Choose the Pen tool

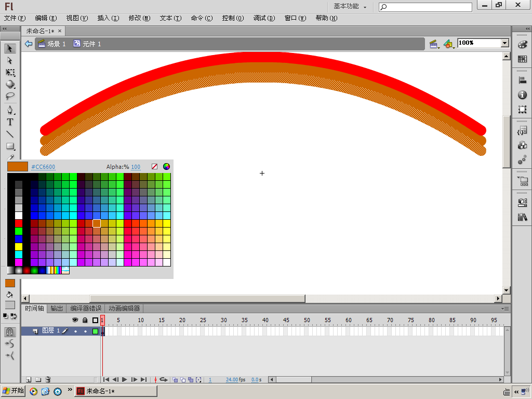[x=10, y=110]
